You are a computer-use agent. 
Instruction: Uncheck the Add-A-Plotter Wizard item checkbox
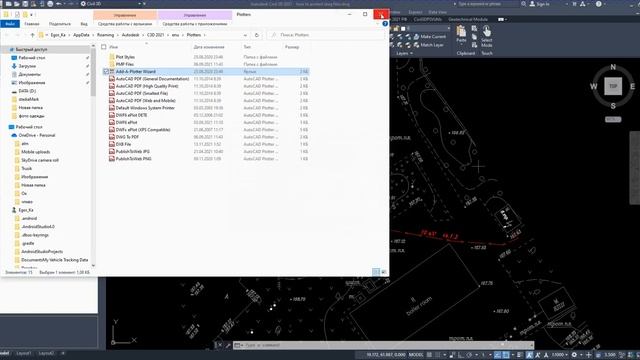coord(106,71)
